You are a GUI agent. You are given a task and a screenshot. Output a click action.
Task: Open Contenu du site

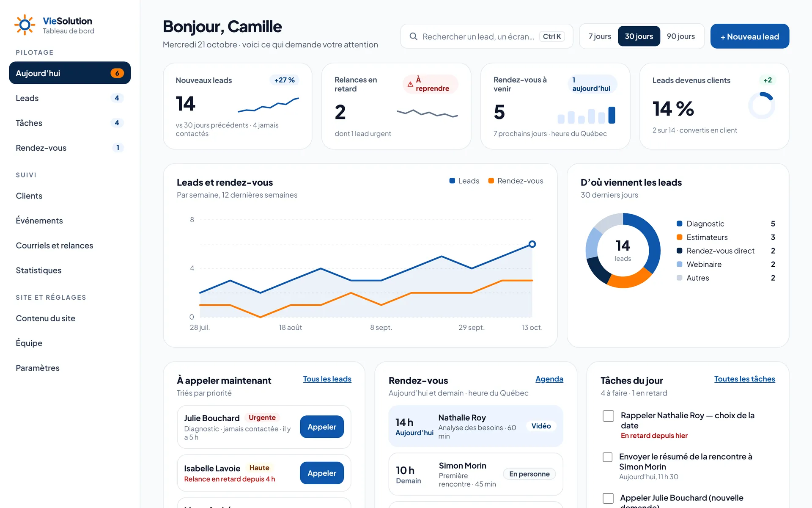70,318
